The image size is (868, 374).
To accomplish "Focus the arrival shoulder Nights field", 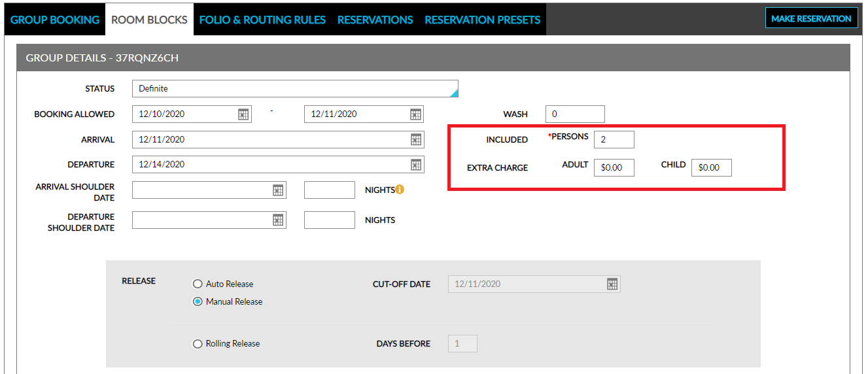I will point(330,190).
